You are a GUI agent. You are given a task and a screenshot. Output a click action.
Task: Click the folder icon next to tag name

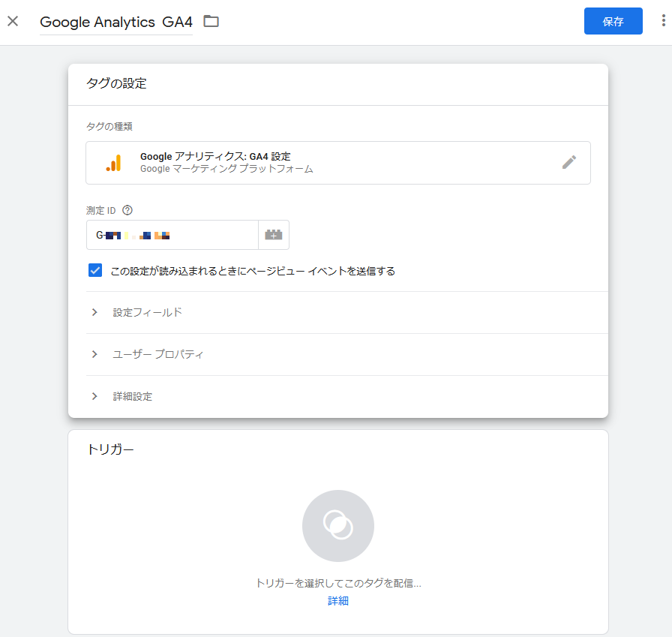click(211, 21)
